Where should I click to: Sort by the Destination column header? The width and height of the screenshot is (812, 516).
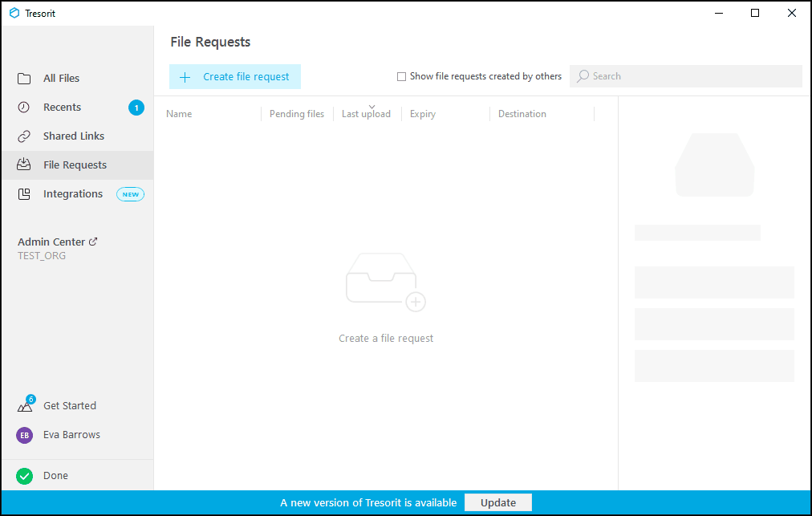point(522,114)
